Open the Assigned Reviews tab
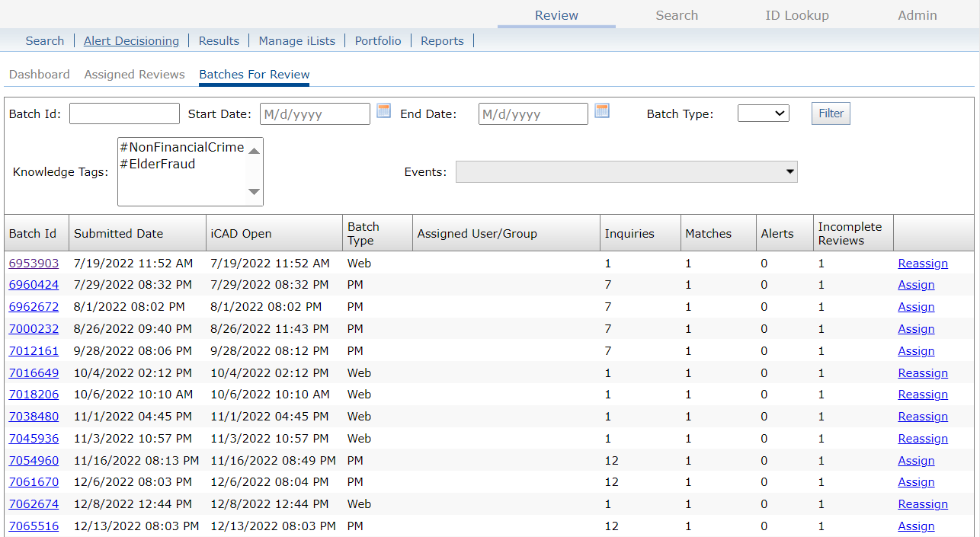The image size is (980, 537). pyautogui.click(x=134, y=74)
